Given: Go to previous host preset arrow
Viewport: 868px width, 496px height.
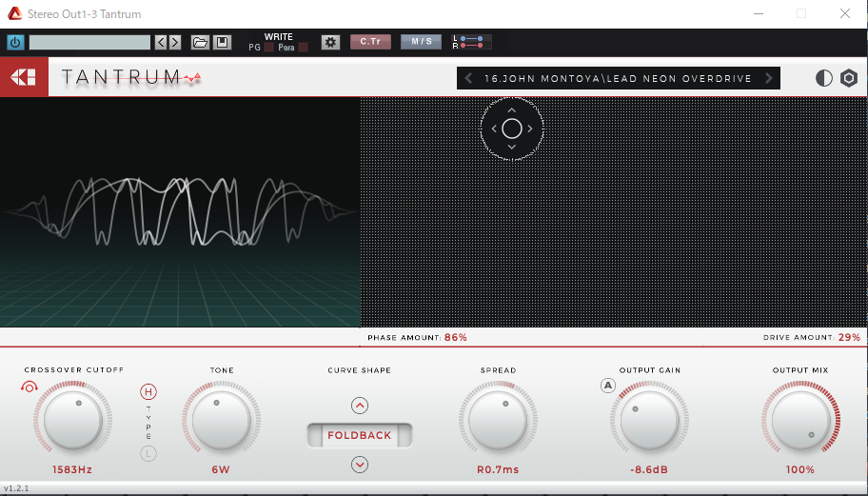Looking at the screenshot, I should click(161, 42).
